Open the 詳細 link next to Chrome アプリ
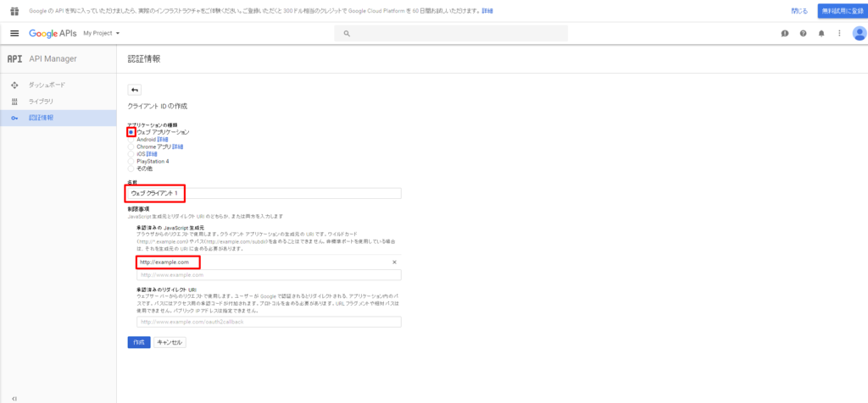This screenshot has height=403, width=868. (x=178, y=146)
